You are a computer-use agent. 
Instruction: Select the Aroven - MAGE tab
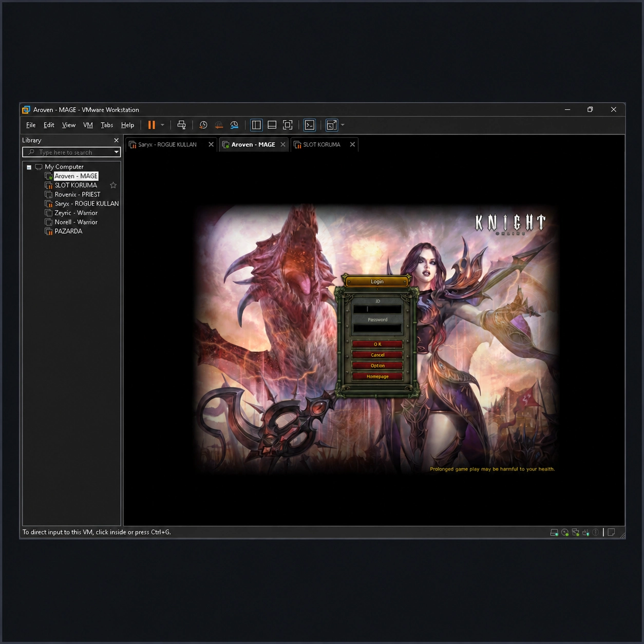[253, 145]
